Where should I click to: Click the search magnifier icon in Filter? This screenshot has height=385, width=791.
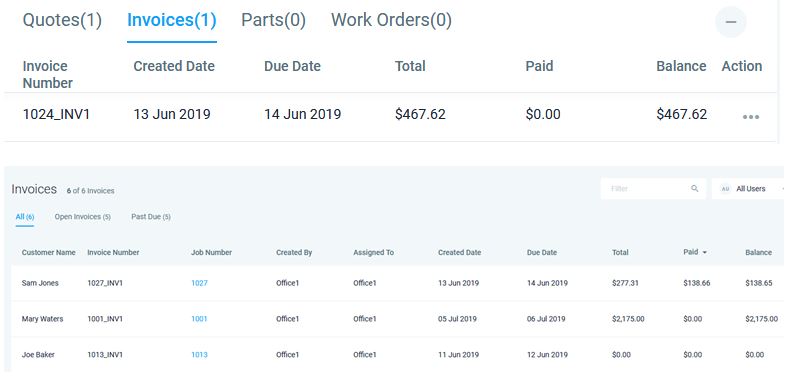pos(695,189)
